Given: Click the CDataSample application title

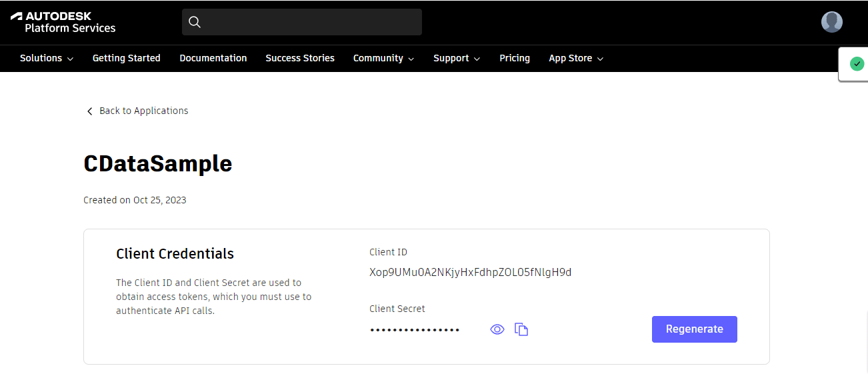Looking at the screenshot, I should click(x=158, y=163).
